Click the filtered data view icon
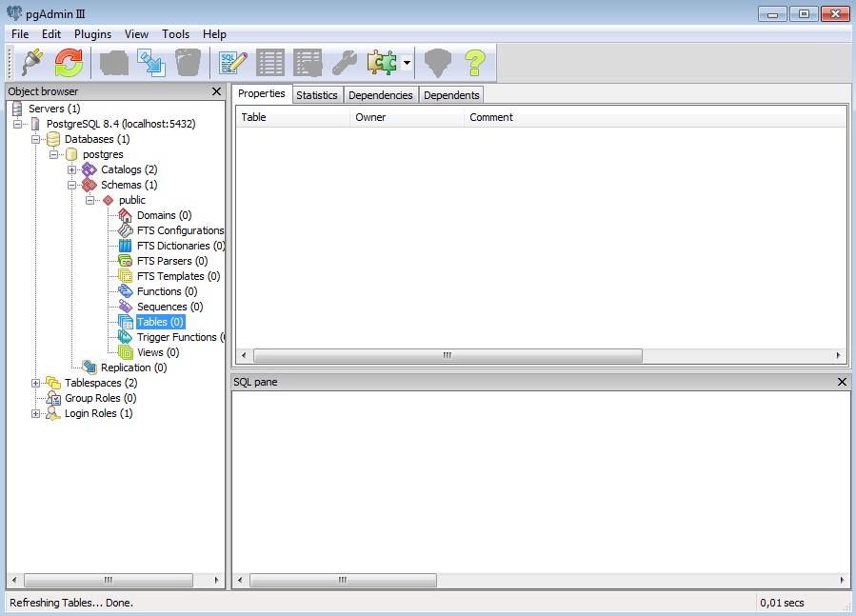The height and width of the screenshot is (616, 856). (x=308, y=62)
